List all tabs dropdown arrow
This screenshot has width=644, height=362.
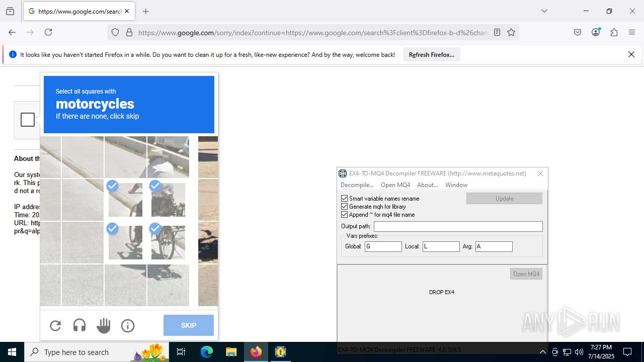(x=544, y=11)
